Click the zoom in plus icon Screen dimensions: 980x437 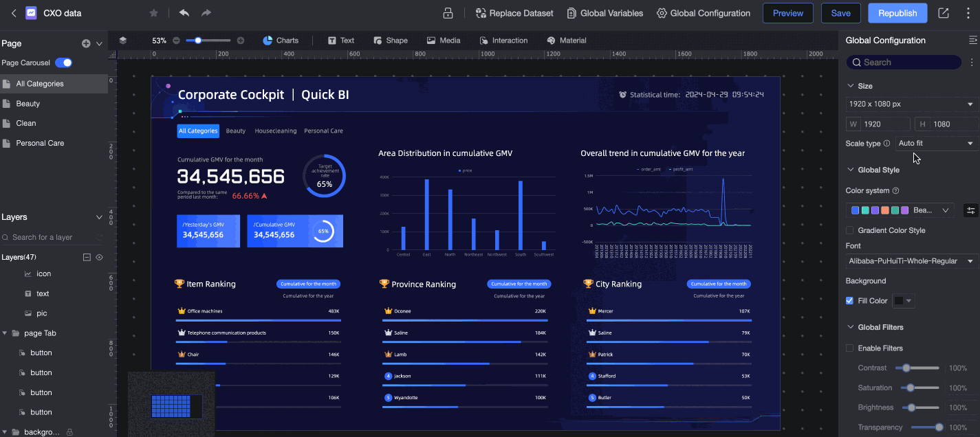pos(241,41)
